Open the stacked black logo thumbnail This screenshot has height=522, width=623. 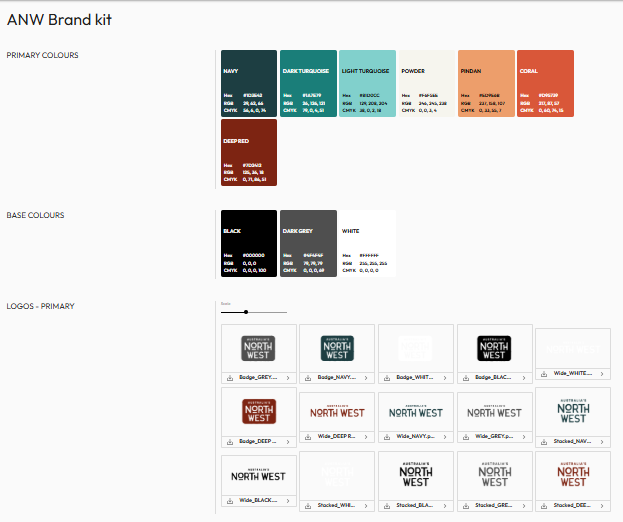coord(416,476)
